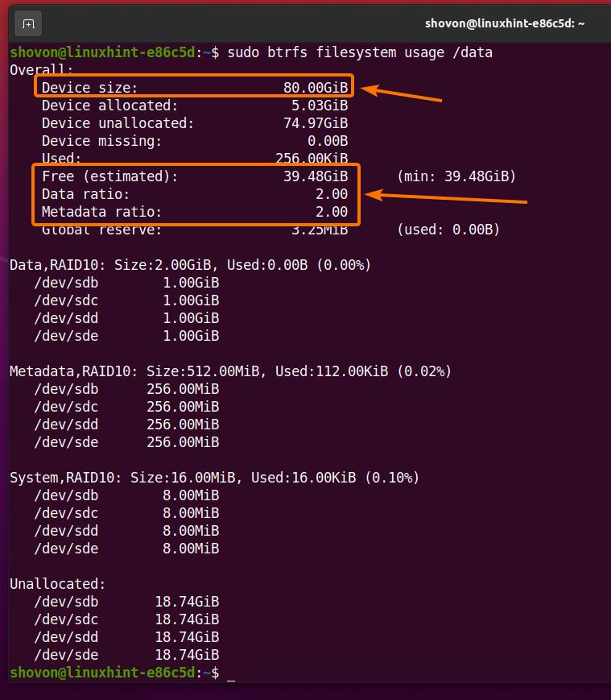Click the terminal cursor at the last prompt
Screen dimensions: 611x700
(231, 673)
